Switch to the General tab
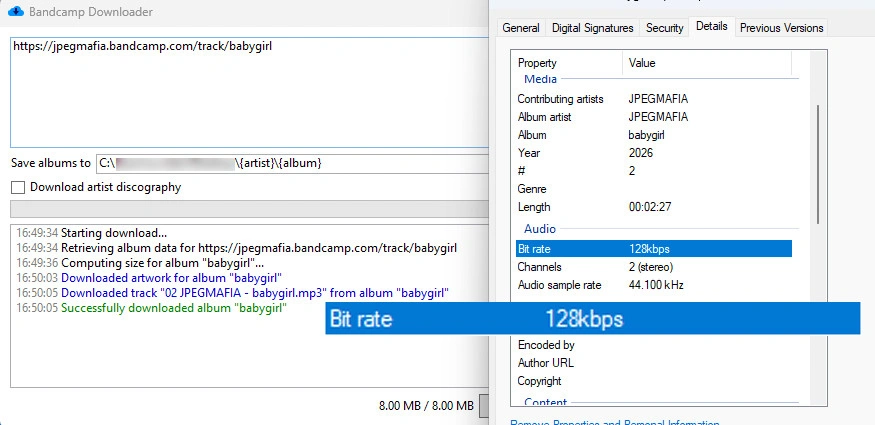This screenshot has width=875, height=425. tap(521, 28)
